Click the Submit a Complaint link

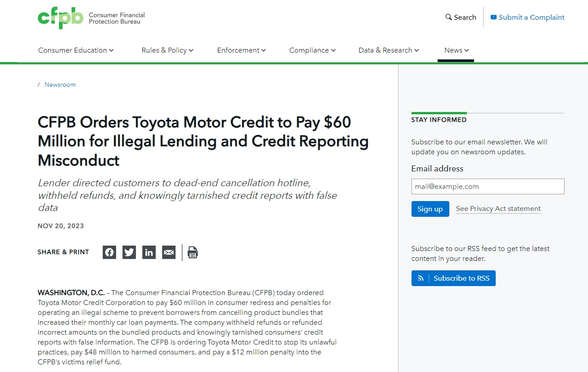[531, 18]
